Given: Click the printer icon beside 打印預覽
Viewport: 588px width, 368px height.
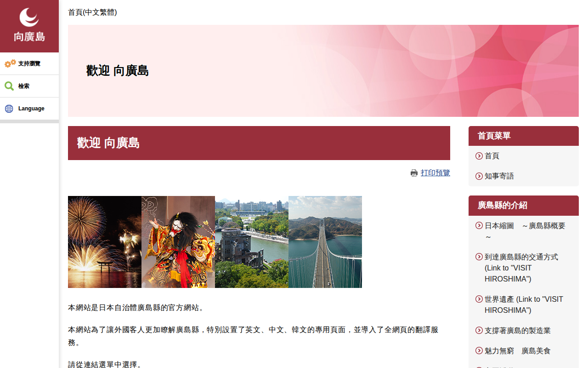Looking at the screenshot, I should [x=414, y=173].
